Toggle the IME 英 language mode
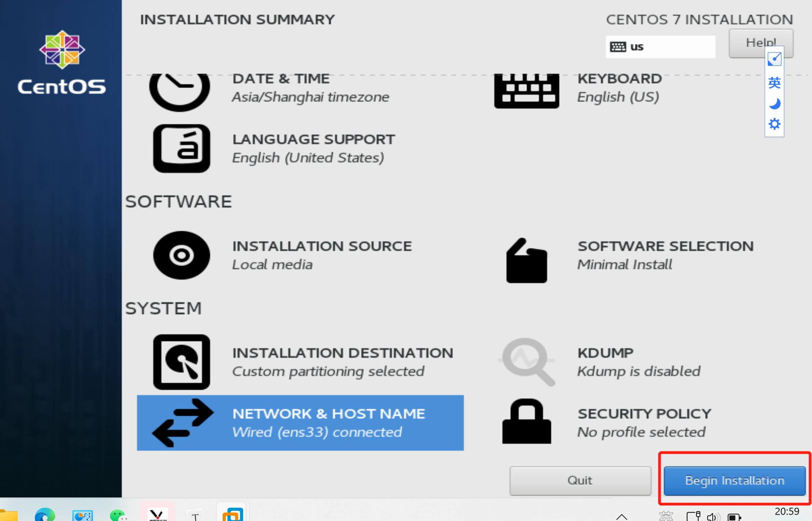Screen dimensions: 812x521 pos(774,82)
